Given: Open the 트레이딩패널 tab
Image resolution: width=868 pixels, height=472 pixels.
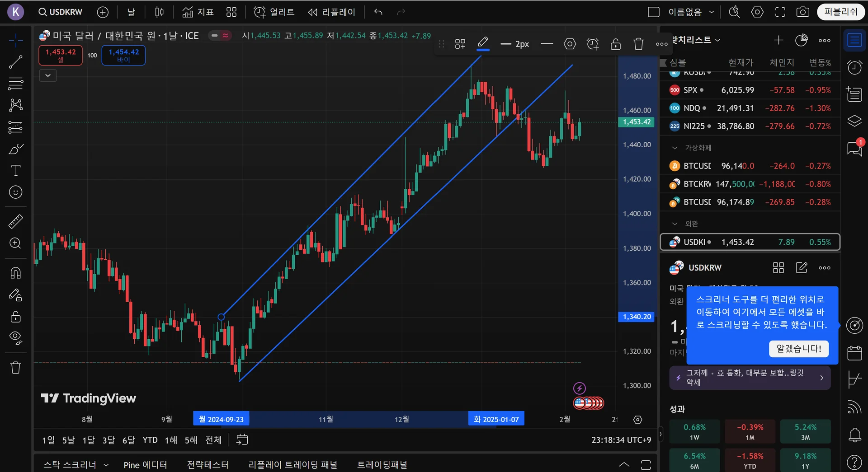Looking at the screenshot, I should pos(382,465).
